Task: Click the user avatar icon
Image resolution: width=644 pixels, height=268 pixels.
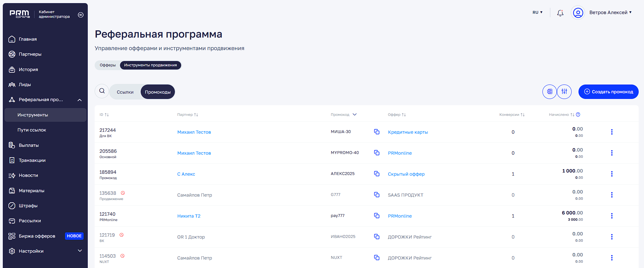Action: (x=578, y=13)
